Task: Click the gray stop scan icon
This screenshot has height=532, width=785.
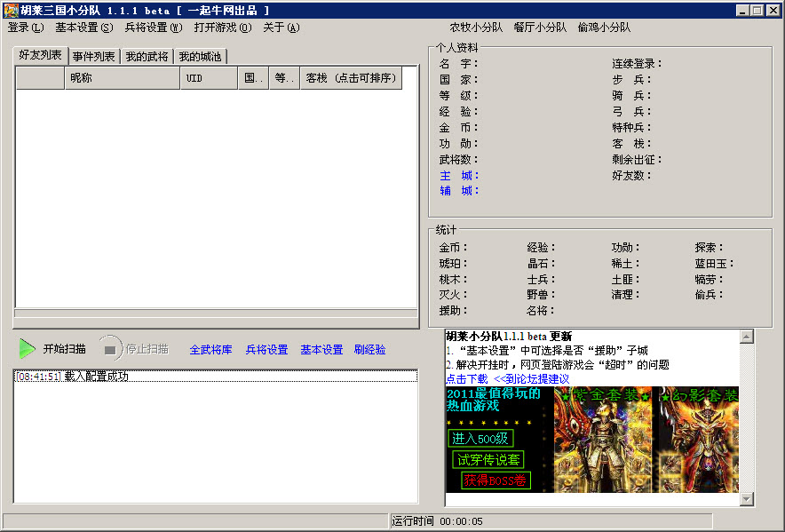Action: [x=110, y=349]
